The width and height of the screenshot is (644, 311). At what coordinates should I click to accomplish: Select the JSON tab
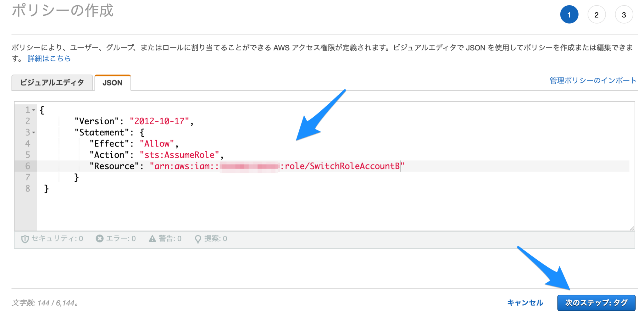point(112,83)
